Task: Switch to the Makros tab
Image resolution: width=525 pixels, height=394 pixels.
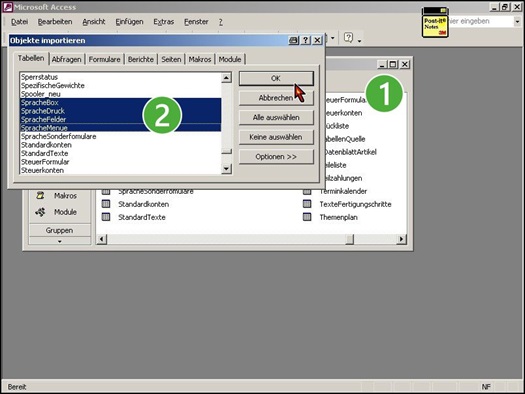Action: click(200, 59)
